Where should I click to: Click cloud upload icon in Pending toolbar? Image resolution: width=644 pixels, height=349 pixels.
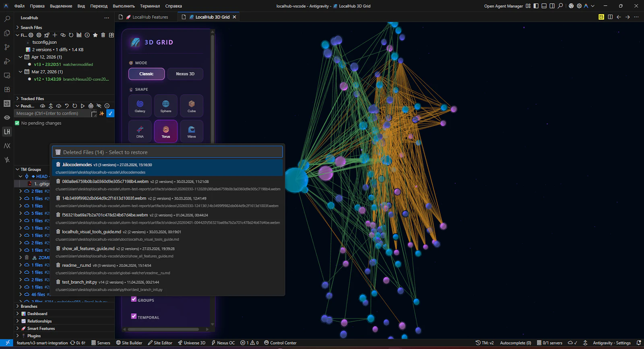click(x=43, y=106)
